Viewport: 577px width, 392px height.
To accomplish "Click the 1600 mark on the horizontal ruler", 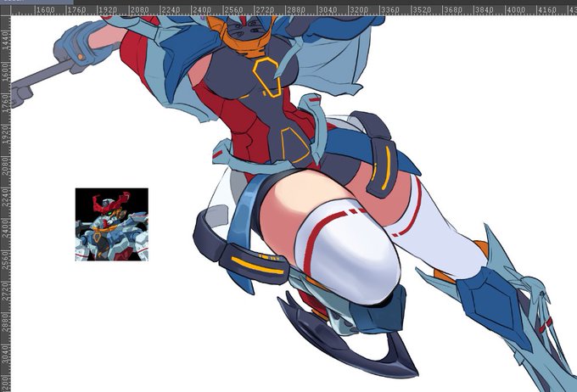I will (45, 10).
